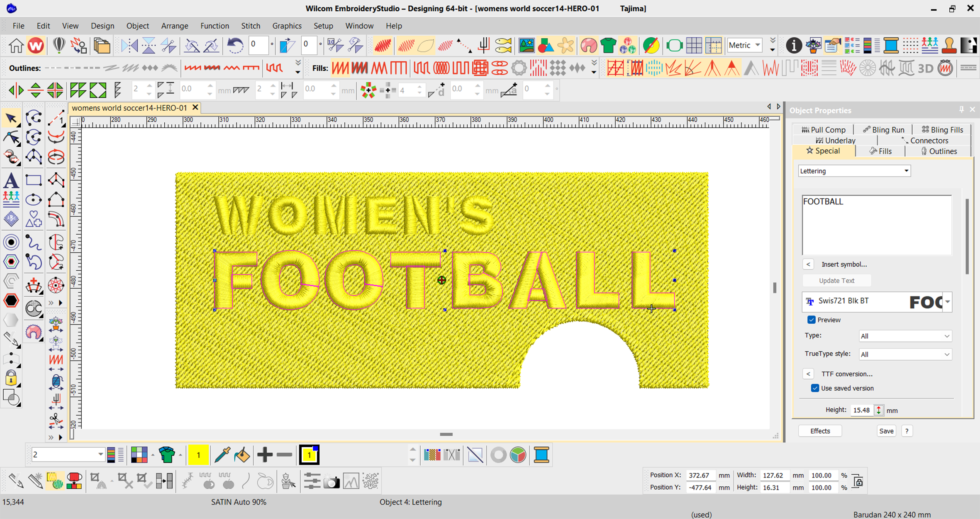The width and height of the screenshot is (980, 519).
Task: Open the Stitch menu
Action: point(251,26)
